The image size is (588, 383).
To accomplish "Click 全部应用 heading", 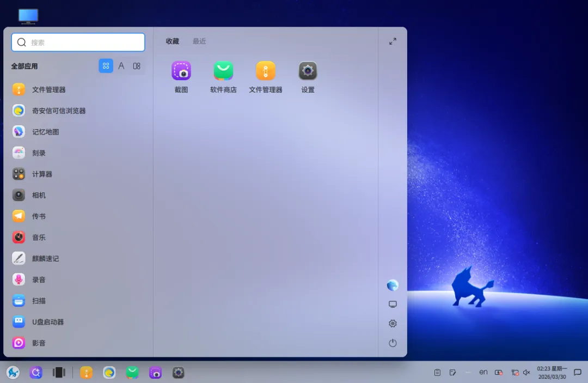I will (x=24, y=66).
